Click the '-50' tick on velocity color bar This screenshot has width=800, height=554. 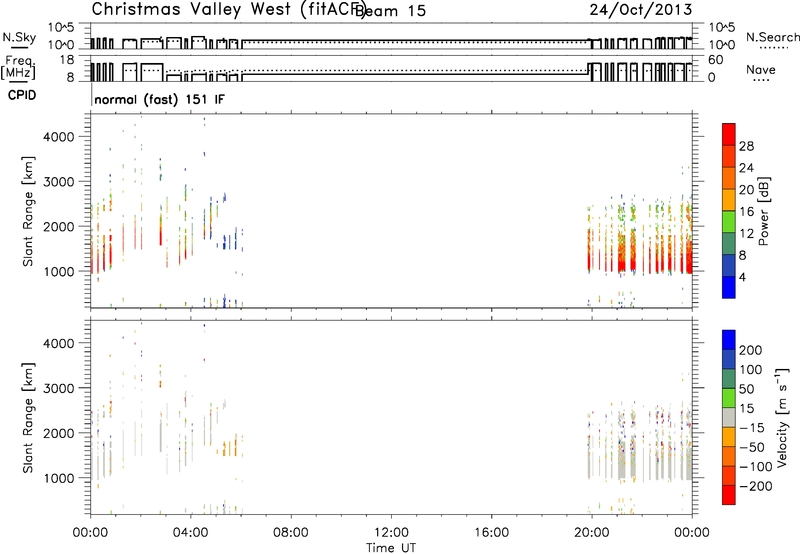(x=752, y=447)
